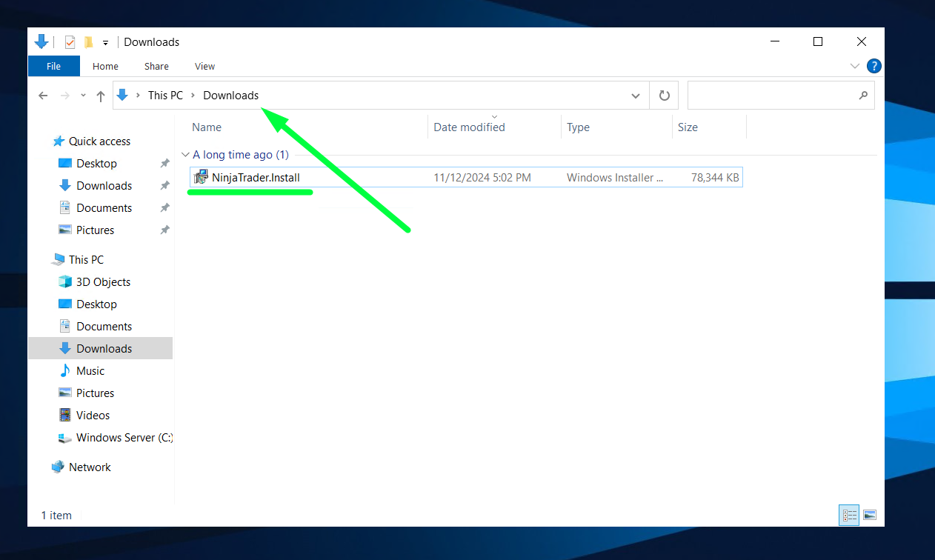Expand the ribbon with the chevron
This screenshot has width=935, height=560.
point(855,66)
